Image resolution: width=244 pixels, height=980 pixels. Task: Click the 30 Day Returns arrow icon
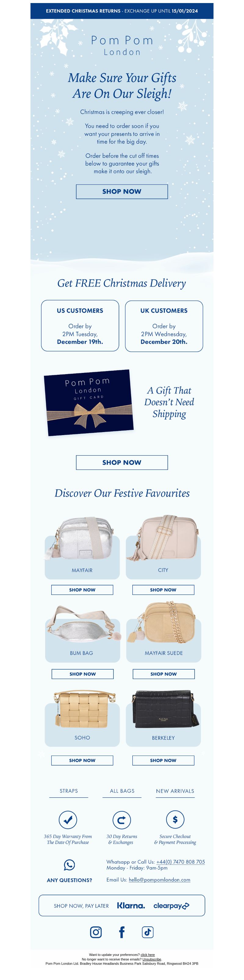121,819
